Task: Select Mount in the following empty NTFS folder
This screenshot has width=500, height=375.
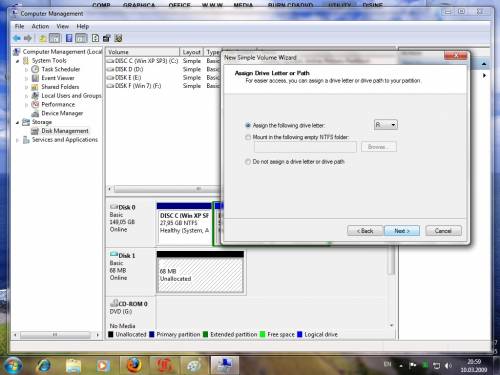Action: click(248, 137)
